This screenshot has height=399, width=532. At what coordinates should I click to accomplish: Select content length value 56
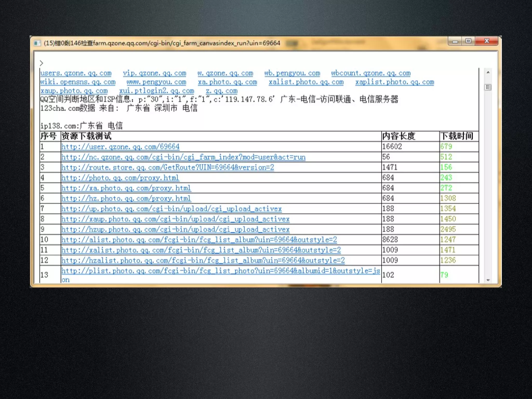386,157
